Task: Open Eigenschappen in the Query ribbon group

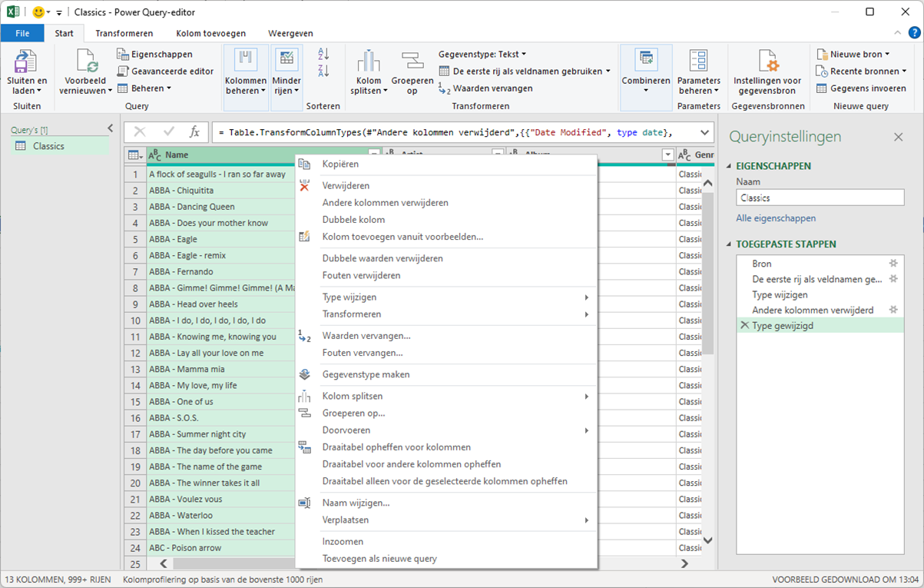Action: click(155, 55)
